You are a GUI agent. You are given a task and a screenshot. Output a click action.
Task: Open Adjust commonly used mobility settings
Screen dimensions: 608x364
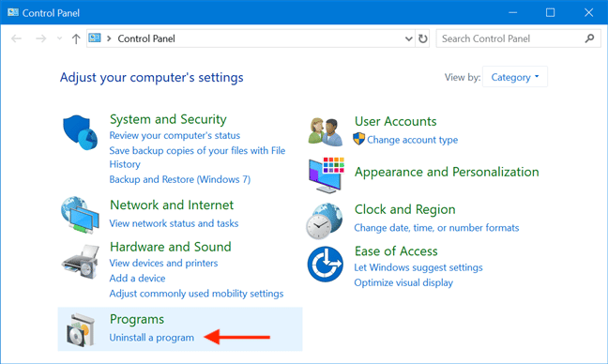click(196, 294)
